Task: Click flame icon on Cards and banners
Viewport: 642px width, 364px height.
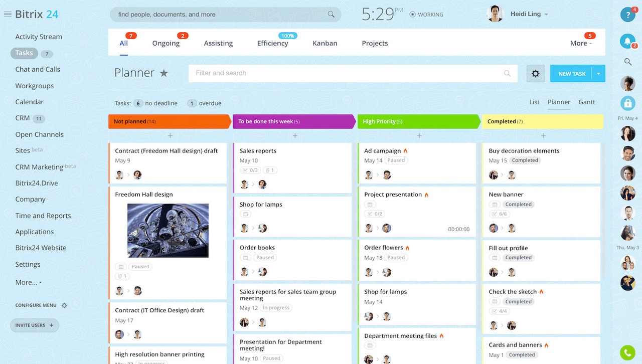Action: (546, 345)
